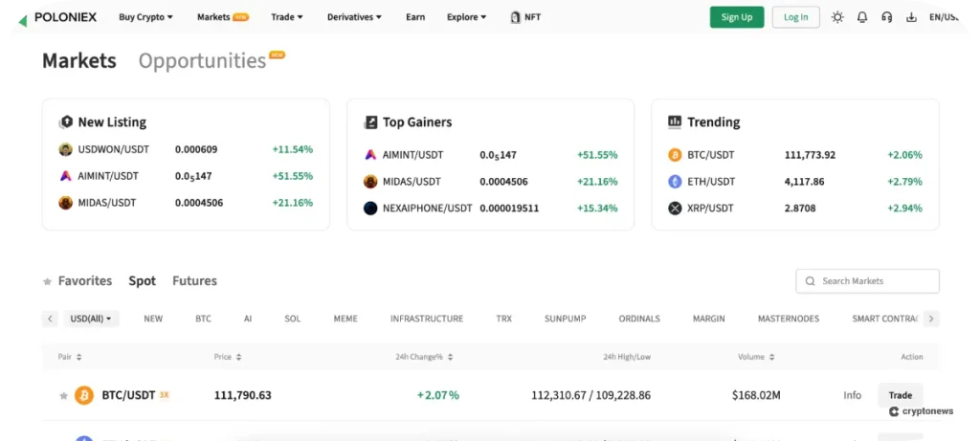The width and height of the screenshot is (980, 441).
Task: Open the Buy Crypto dropdown menu
Action: click(146, 17)
